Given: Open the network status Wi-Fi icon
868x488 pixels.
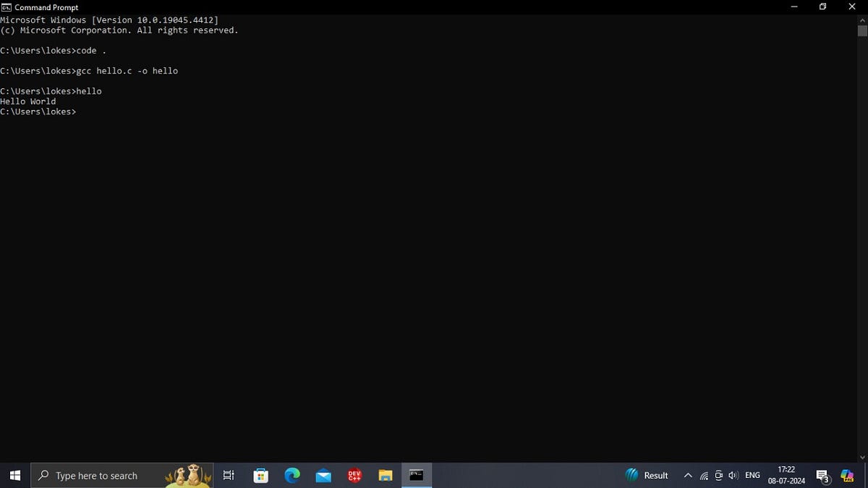Looking at the screenshot, I should click(x=703, y=475).
